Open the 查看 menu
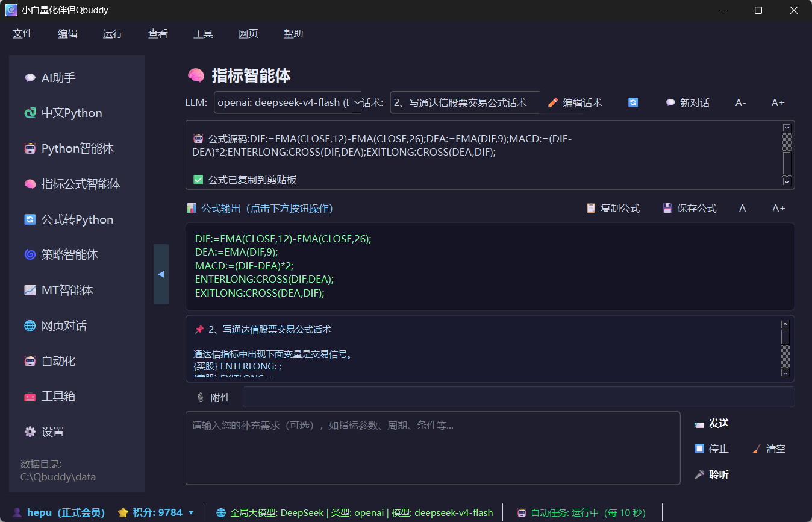Screen dimensions: 812x522 [158, 34]
